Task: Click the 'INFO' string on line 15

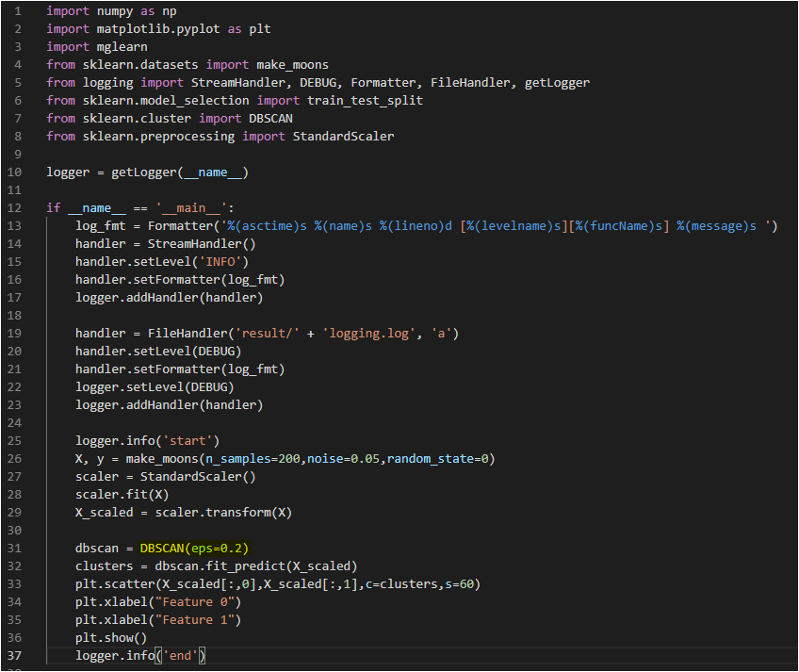Action: pyautogui.click(x=220, y=262)
